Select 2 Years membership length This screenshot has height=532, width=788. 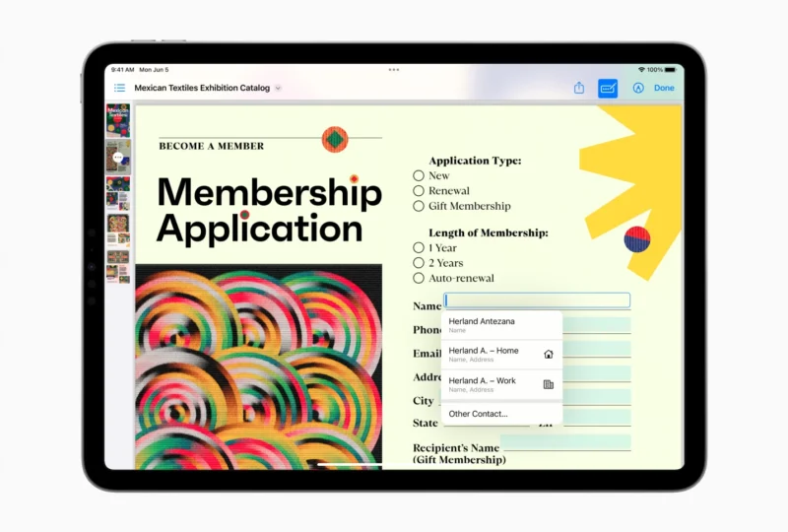tap(419, 263)
